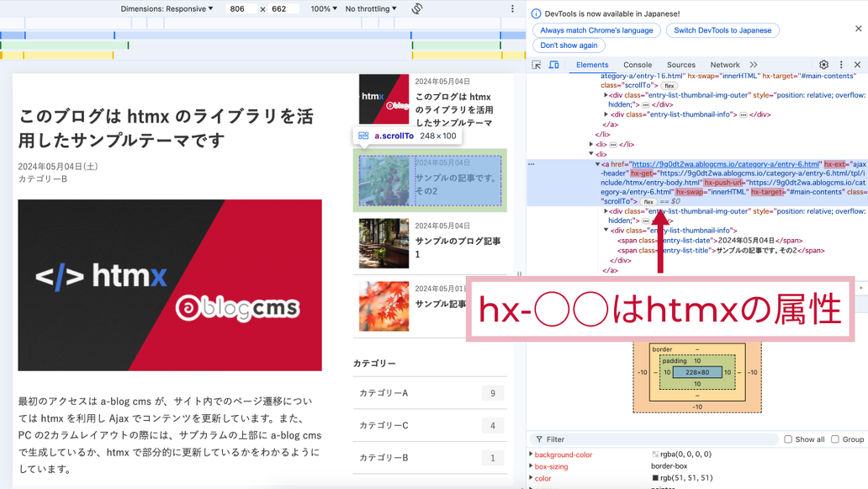Check the Group checkbox
868x489 pixels.
pyautogui.click(x=835, y=439)
